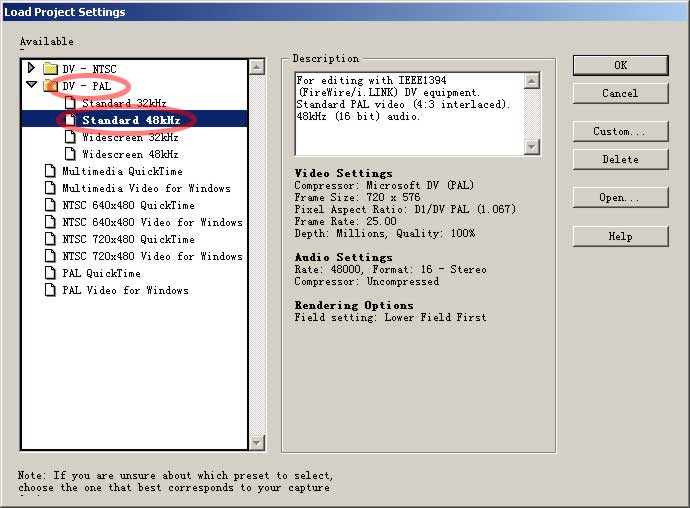Click the Multimedia QuickTime preset file icon

click(51, 171)
